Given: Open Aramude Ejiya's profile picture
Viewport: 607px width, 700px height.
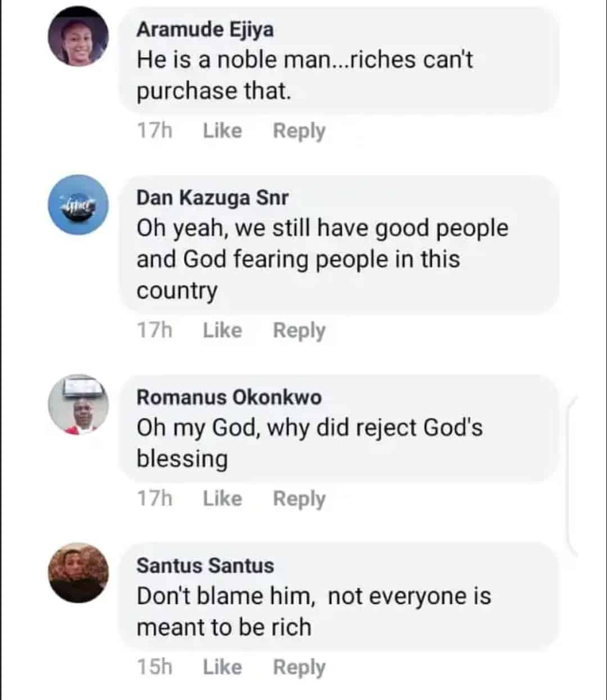Looking at the screenshot, I should (x=78, y=37).
